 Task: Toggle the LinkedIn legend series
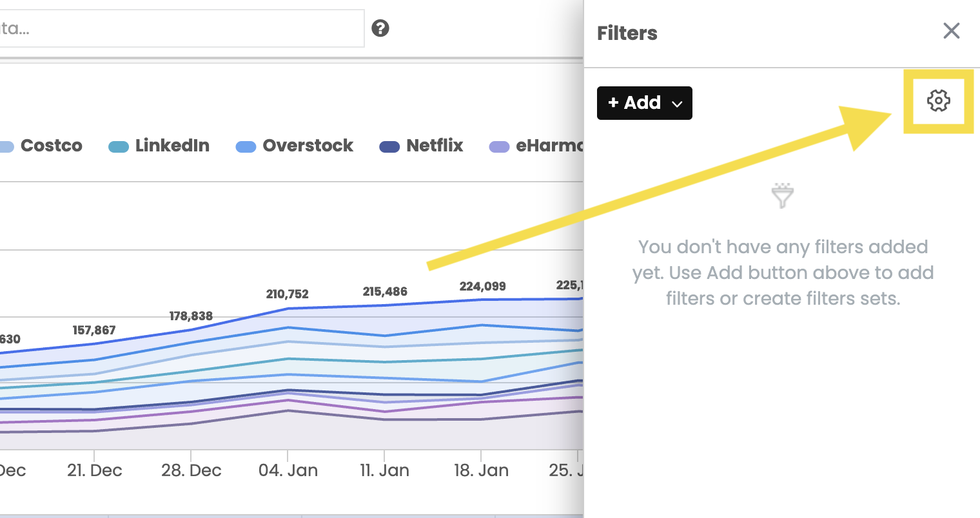click(x=159, y=146)
